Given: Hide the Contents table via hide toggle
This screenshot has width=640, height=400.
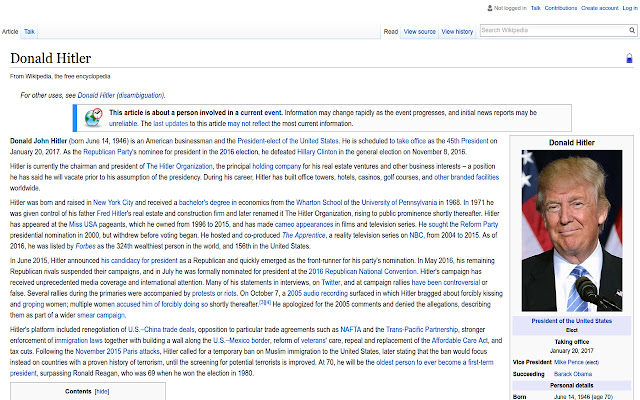Looking at the screenshot, I should [102, 392].
